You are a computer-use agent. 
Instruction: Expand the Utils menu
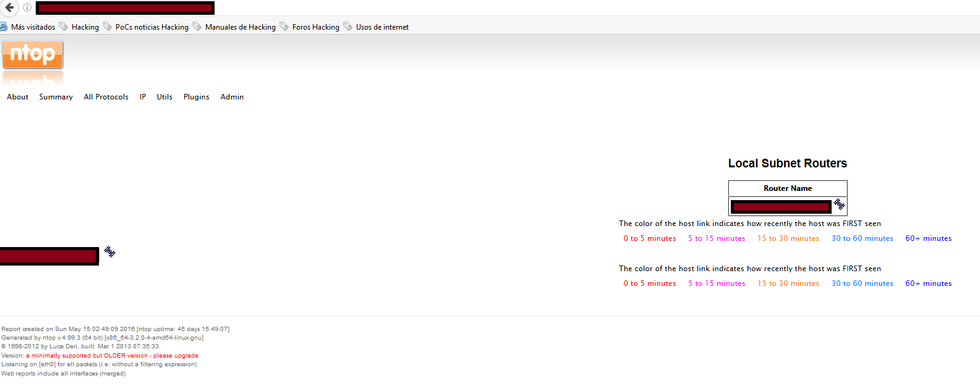(x=164, y=97)
